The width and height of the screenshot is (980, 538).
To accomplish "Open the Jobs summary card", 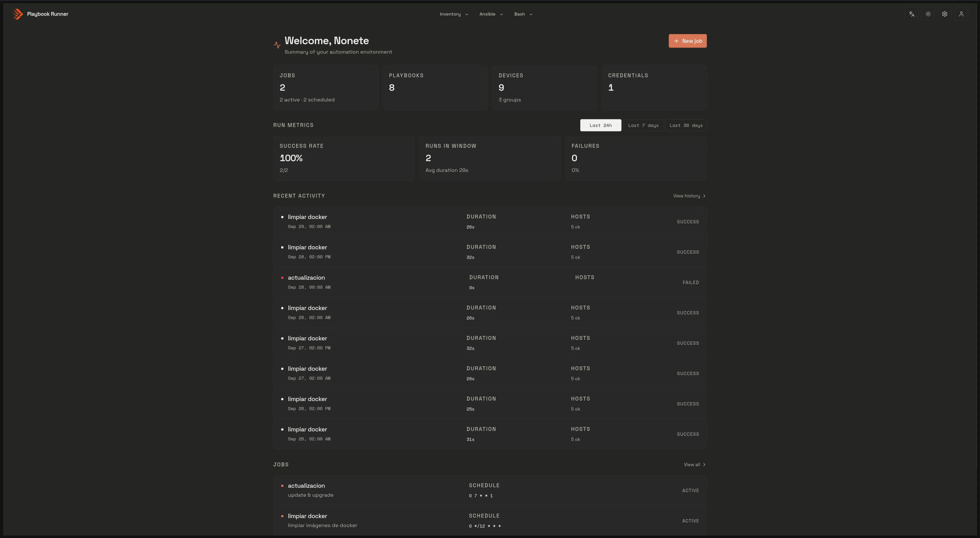I will pyautogui.click(x=326, y=88).
